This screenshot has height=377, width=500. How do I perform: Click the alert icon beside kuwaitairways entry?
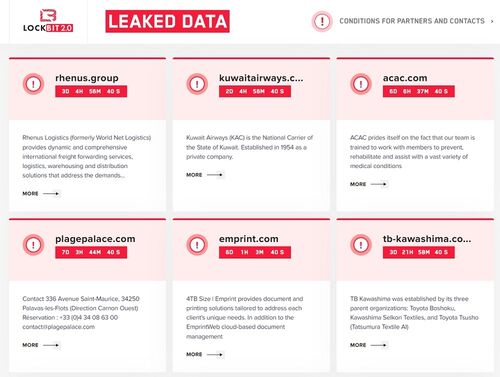point(197,84)
